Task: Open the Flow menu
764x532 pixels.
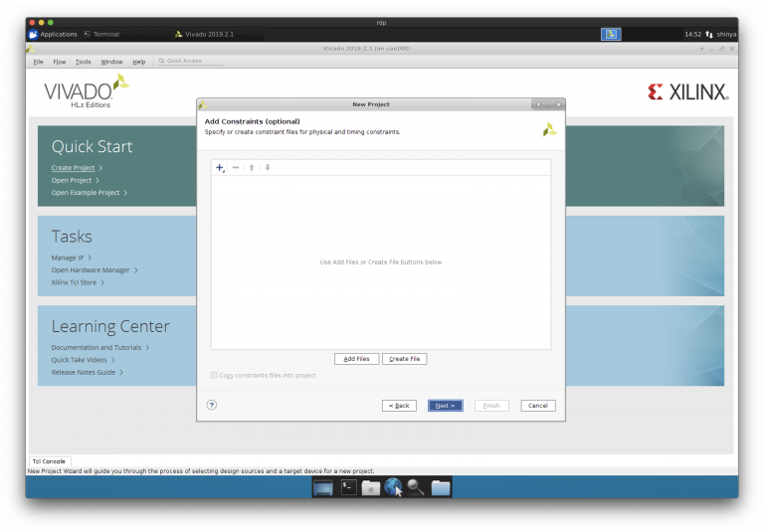Action: tap(60, 62)
